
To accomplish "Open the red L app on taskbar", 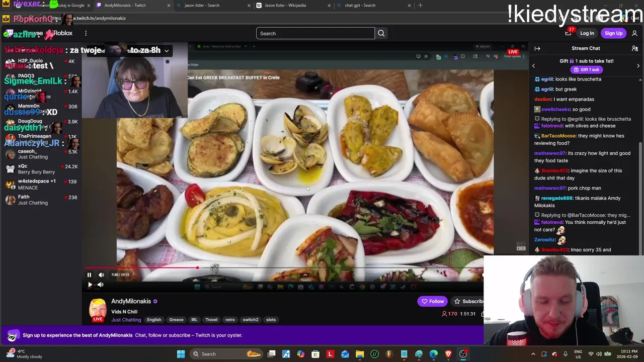I will tap(330, 354).
